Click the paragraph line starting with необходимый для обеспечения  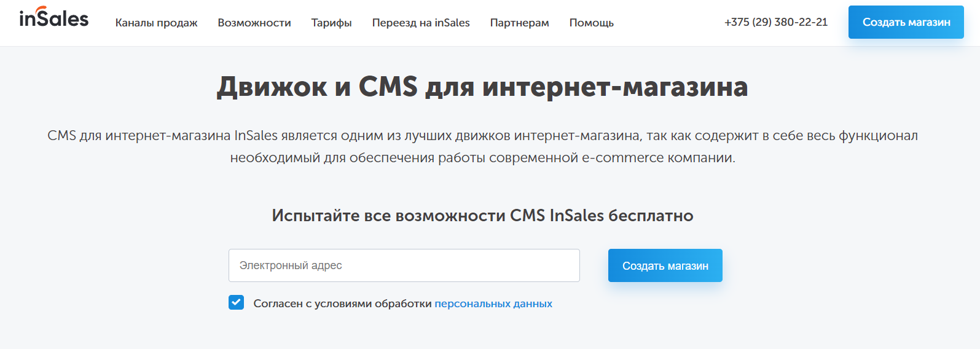tap(482, 158)
